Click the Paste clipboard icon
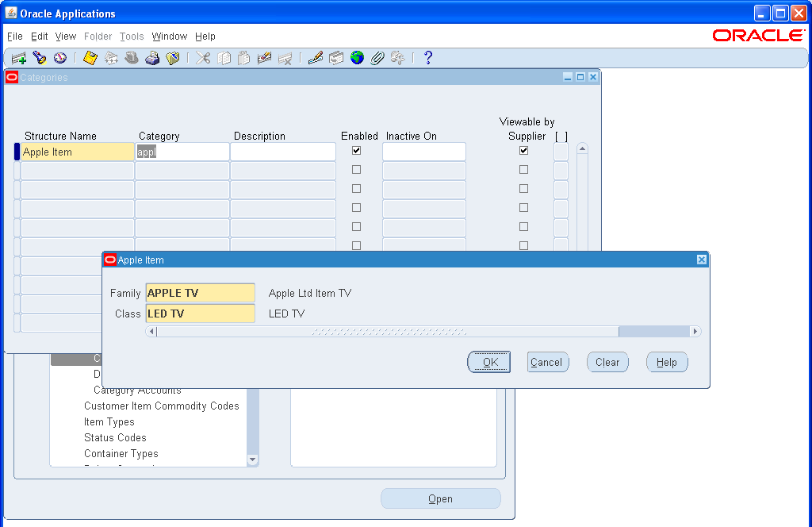The height and width of the screenshot is (527, 812). coord(244,58)
